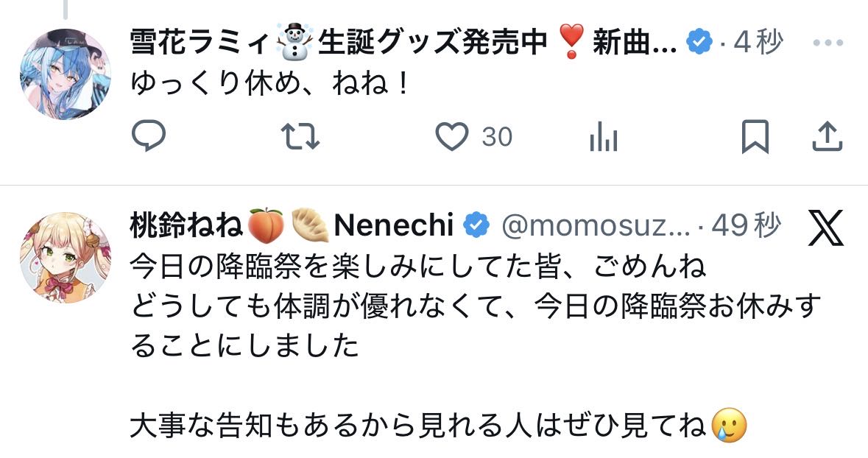868x458 pixels.
Task: Click the X logo on 桃鈴ねね's tweet
Action: click(826, 228)
